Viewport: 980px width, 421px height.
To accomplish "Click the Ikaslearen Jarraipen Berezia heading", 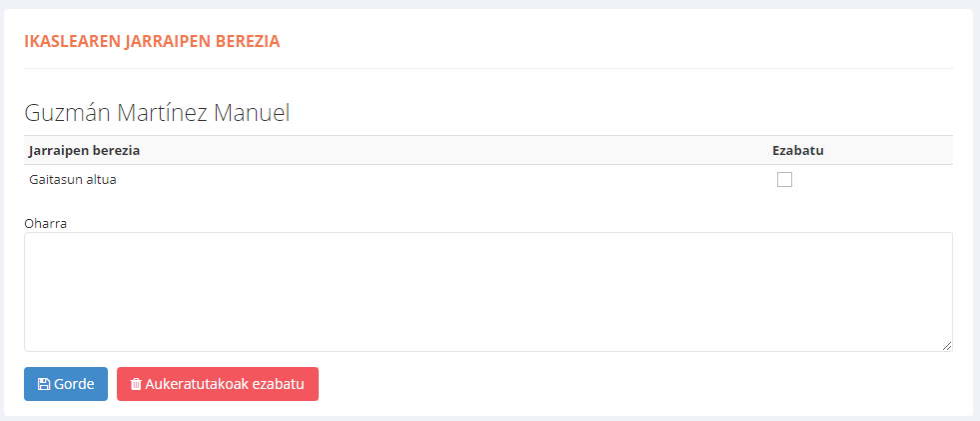I will 152,41.
